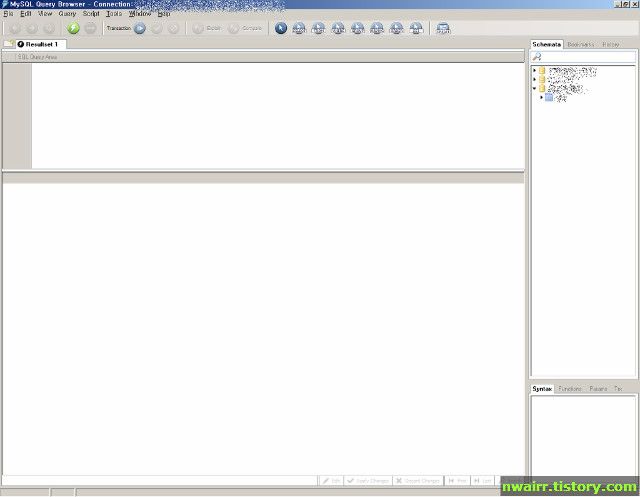Viewport: 640px width, 497px height.
Task: Click the transaction Commit checkmark icon
Action: [x=157, y=28]
